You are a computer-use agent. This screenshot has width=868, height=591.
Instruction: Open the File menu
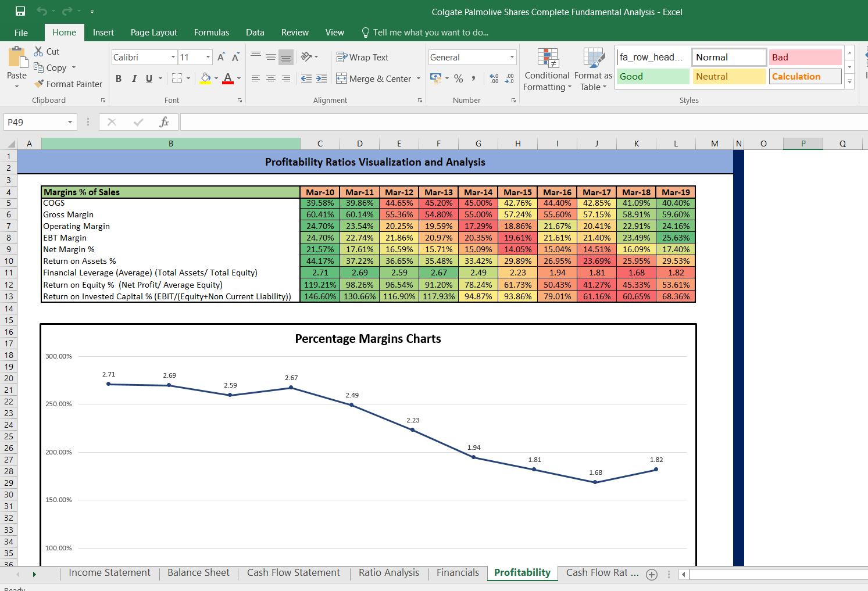(x=21, y=33)
